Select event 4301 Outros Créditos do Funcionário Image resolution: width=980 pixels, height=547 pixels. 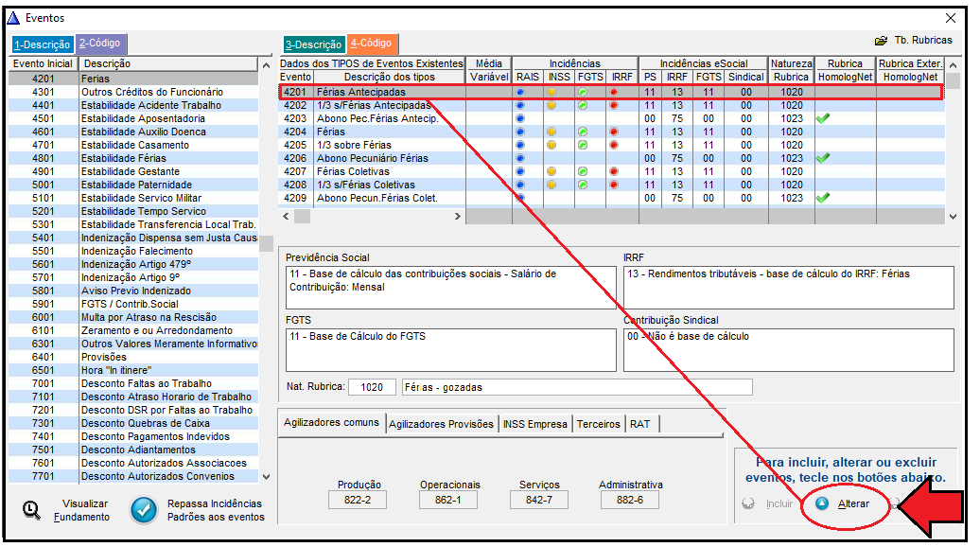point(133,92)
